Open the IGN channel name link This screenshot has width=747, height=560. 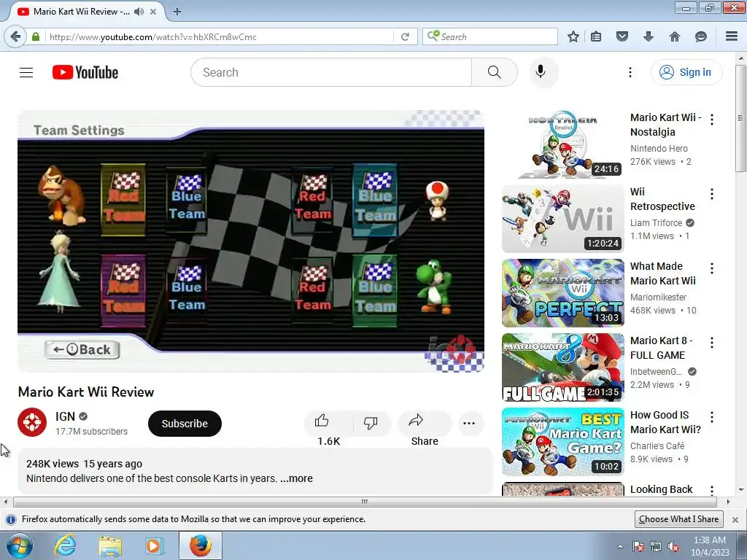click(65, 416)
